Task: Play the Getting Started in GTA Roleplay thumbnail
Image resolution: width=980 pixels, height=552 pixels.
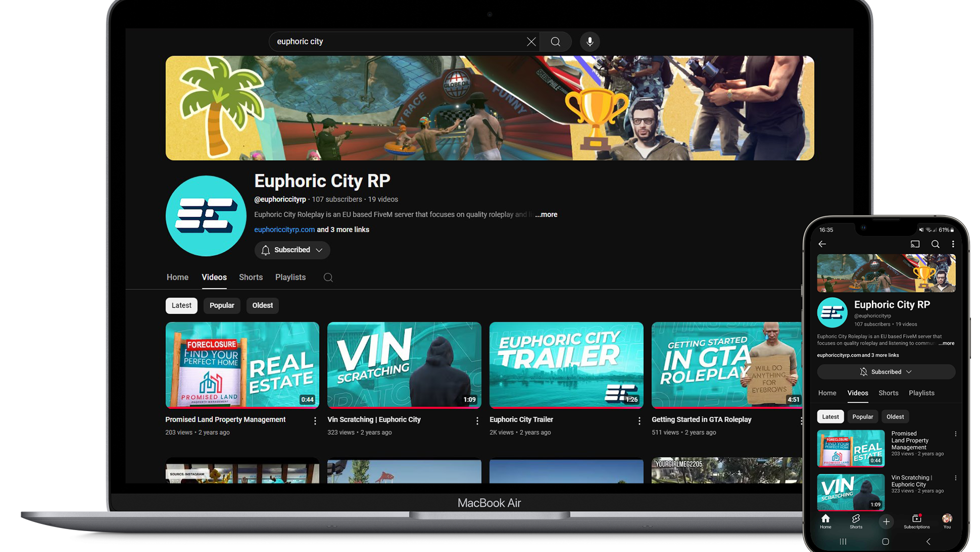Action: 727,365
